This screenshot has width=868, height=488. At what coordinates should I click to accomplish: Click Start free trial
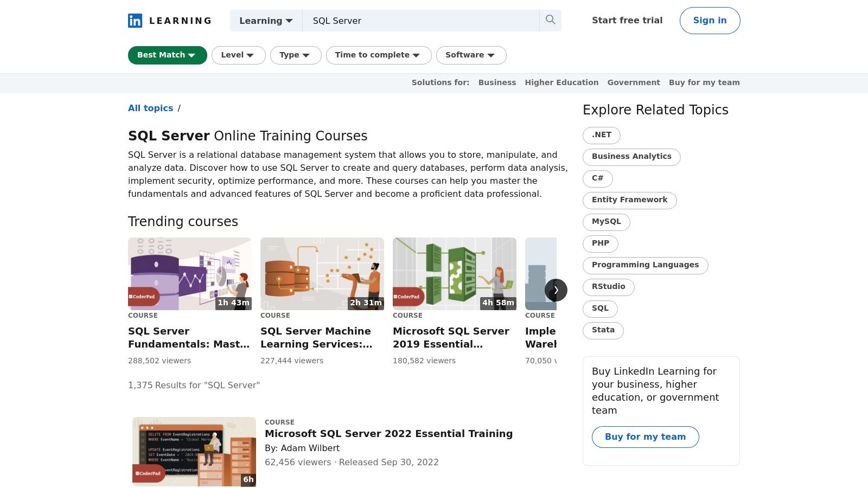click(x=627, y=21)
